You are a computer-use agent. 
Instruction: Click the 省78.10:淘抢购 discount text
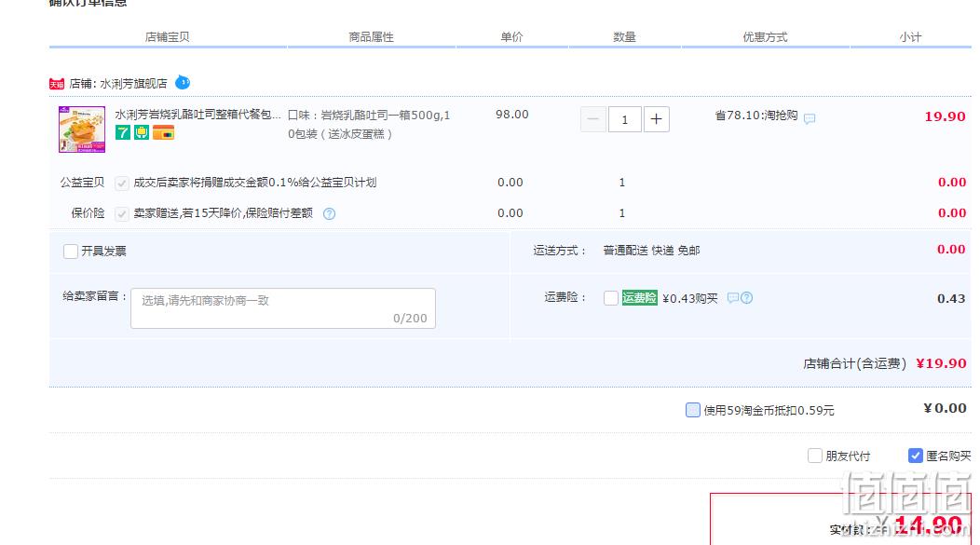tap(756, 116)
